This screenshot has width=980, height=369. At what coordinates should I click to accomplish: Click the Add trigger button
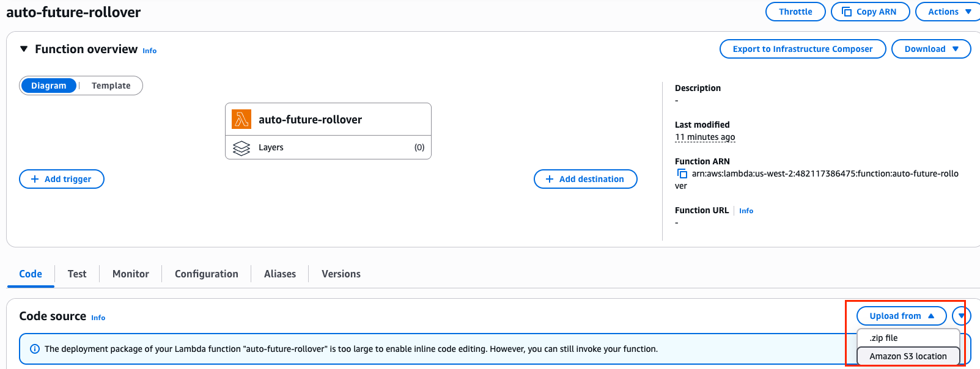coord(62,179)
